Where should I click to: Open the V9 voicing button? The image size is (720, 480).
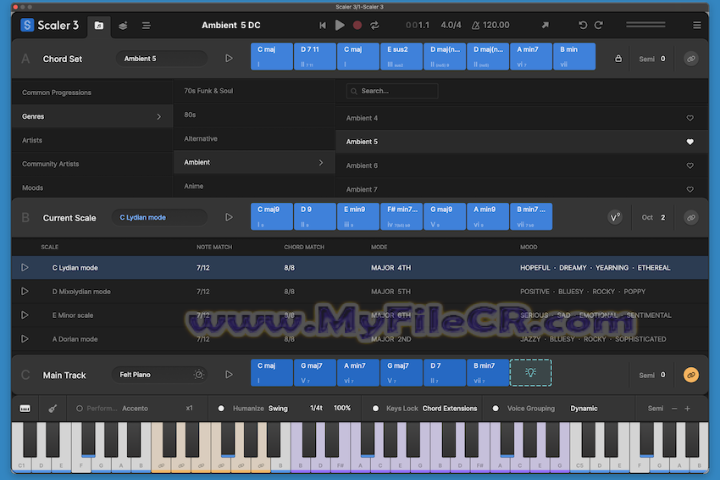click(615, 217)
